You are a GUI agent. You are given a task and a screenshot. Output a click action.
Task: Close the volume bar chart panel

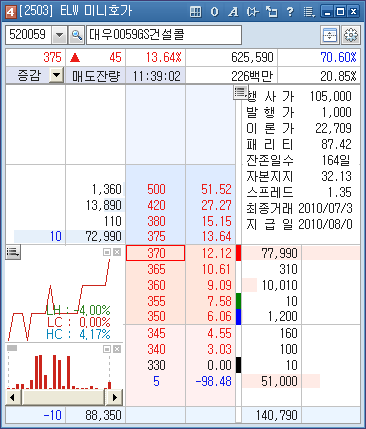[117, 349]
